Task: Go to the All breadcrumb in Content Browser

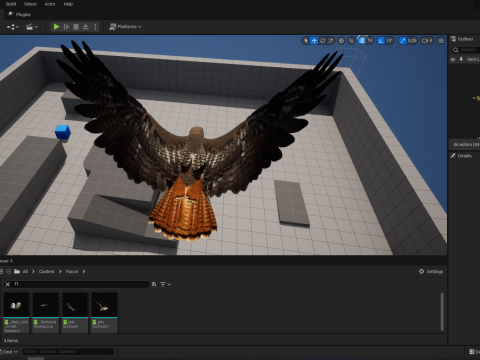Action: click(x=25, y=271)
